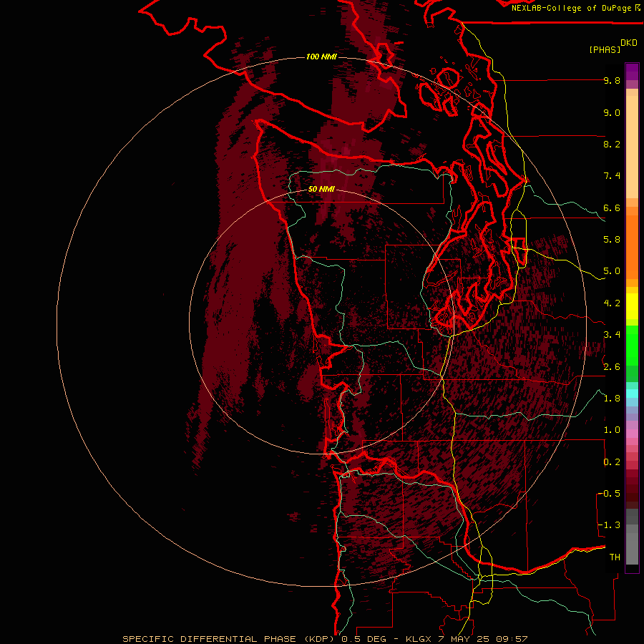This screenshot has height=644, width=644.
Task: Click the cyan segment of the color bar
Action: click(x=632, y=394)
